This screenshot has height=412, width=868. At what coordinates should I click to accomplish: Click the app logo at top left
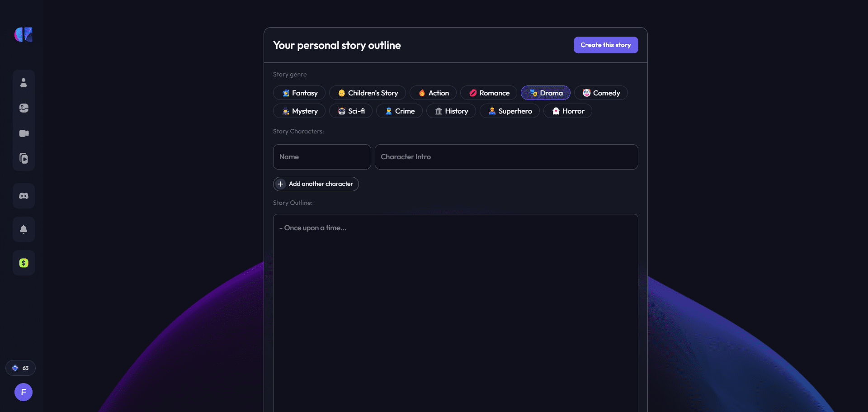click(24, 34)
